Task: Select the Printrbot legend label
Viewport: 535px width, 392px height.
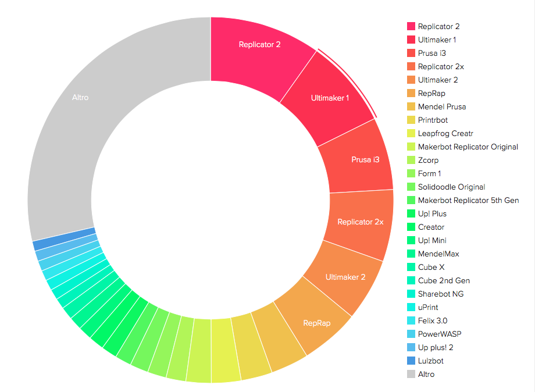Action: [x=433, y=120]
